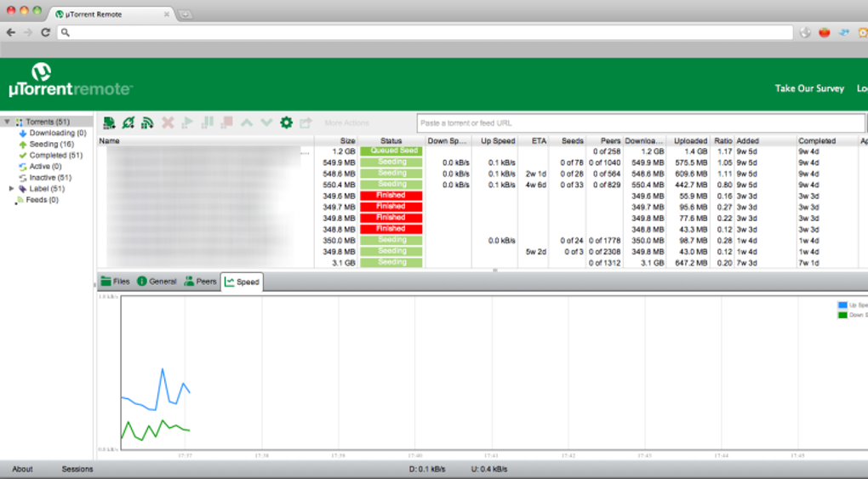The width and height of the screenshot is (868, 479).
Task: Sort by the Uploaded column header
Action: pos(688,141)
